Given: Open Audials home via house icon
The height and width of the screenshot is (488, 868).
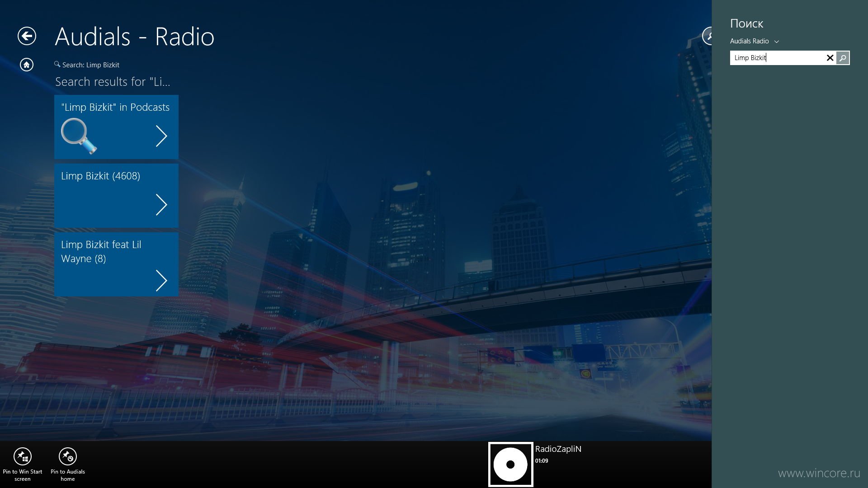Looking at the screenshot, I should tap(27, 65).
